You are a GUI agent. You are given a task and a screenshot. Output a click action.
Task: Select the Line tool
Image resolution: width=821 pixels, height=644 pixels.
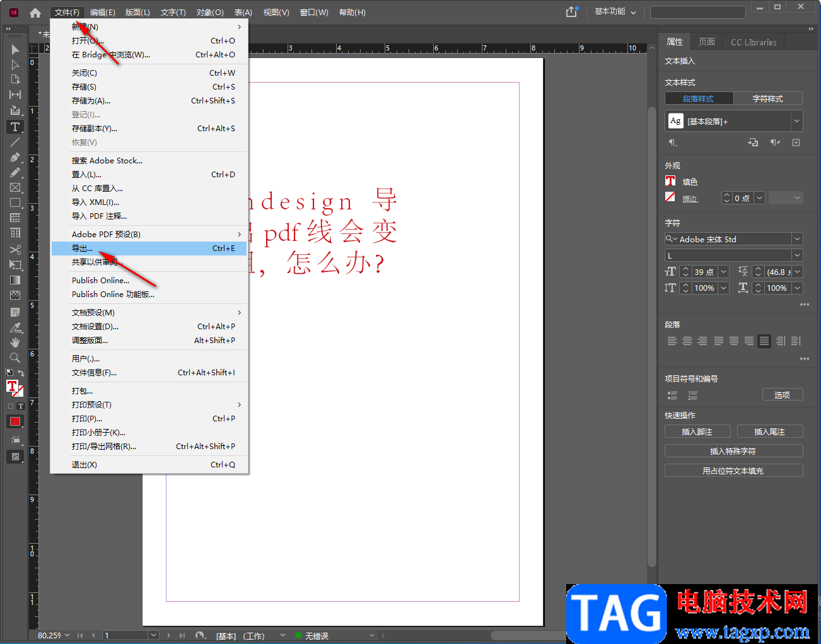pyautogui.click(x=15, y=142)
